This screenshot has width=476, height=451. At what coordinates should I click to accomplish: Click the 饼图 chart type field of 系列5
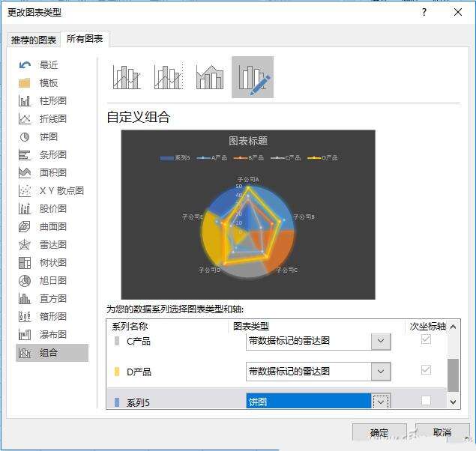(x=308, y=402)
